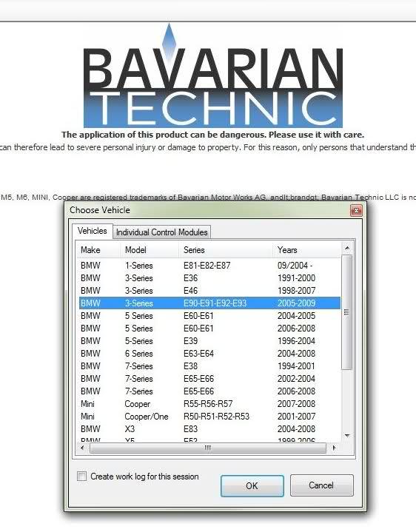Screen dimensions: 416x532
Task: Enable Create work log for this session
Action: point(81,477)
